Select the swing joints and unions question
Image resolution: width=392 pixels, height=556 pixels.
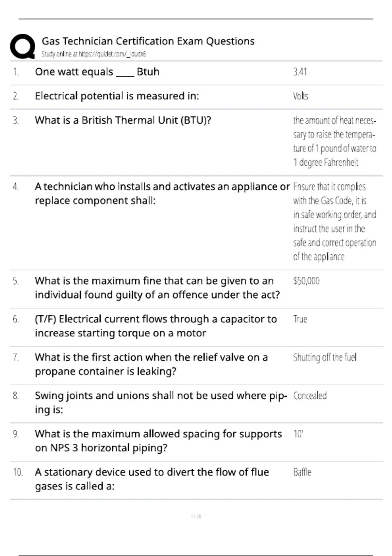point(161,403)
